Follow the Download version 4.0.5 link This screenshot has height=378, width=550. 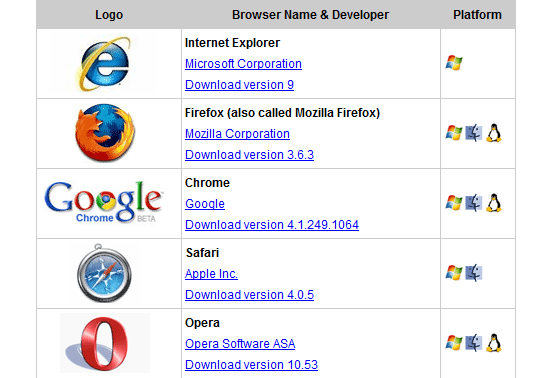pos(249,295)
